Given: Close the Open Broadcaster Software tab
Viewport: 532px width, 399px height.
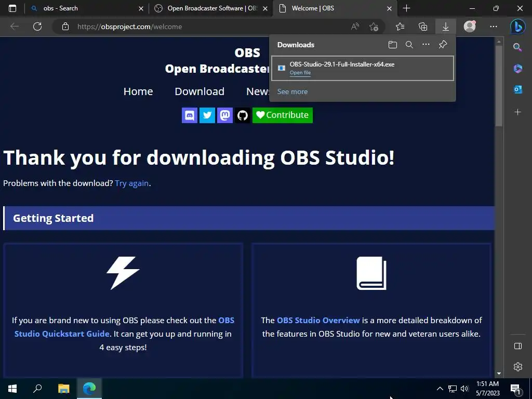Looking at the screenshot, I should [x=265, y=8].
